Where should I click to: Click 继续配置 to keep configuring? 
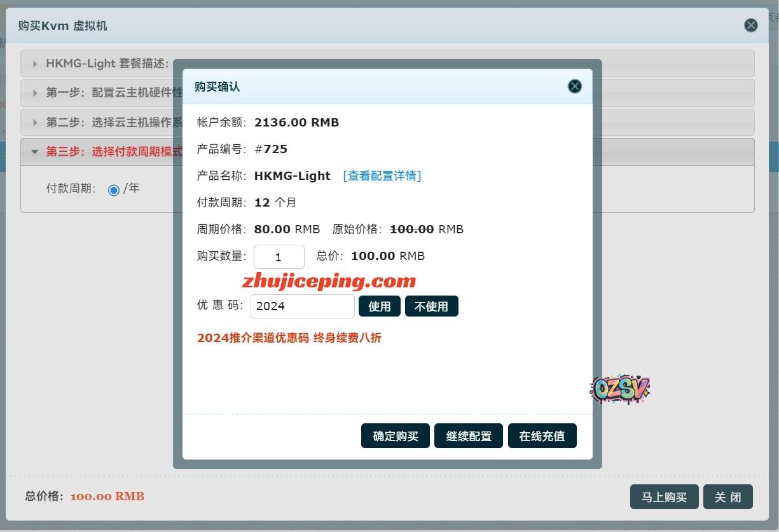(468, 436)
